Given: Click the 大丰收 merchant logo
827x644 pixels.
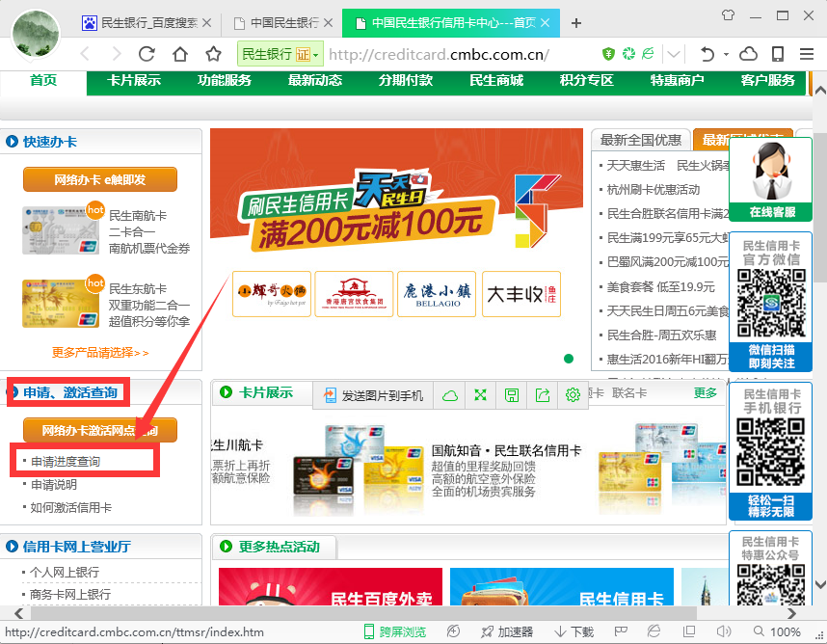Looking at the screenshot, I should tap(521, 294).
